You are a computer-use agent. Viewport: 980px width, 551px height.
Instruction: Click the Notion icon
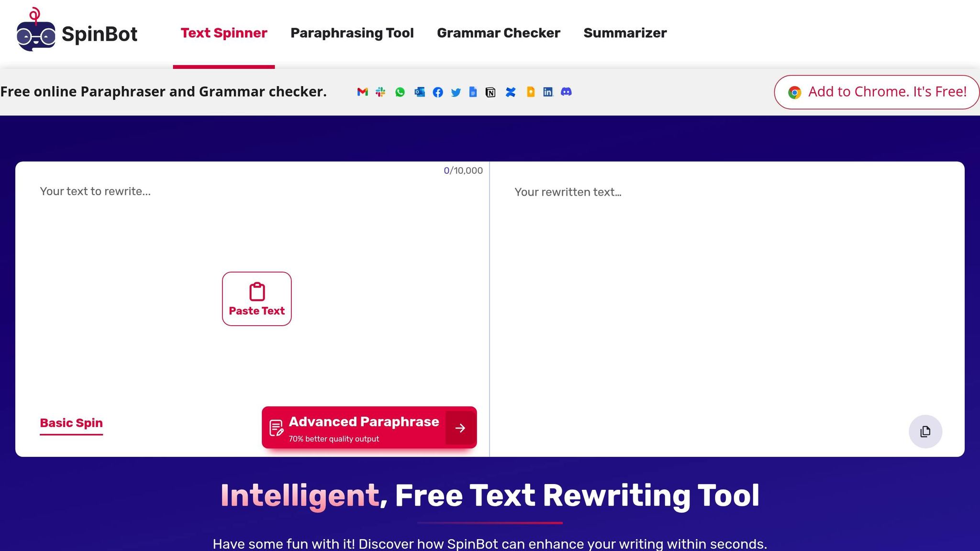click(490, 92)
